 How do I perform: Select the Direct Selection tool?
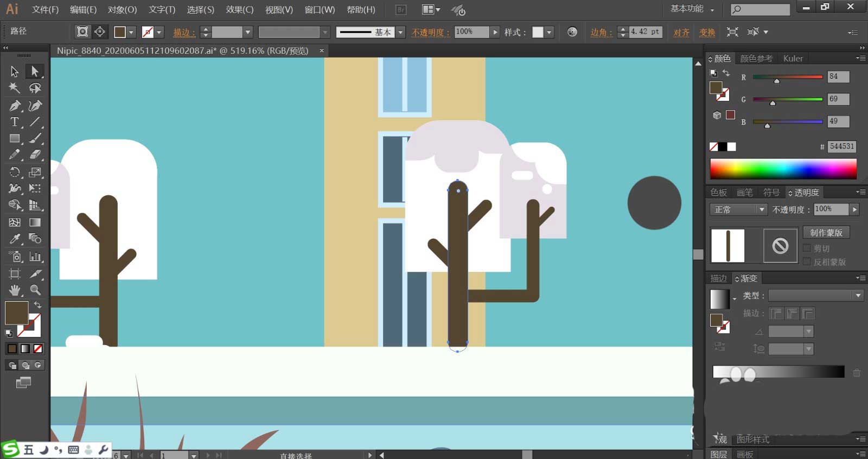[x=35, y=71]
